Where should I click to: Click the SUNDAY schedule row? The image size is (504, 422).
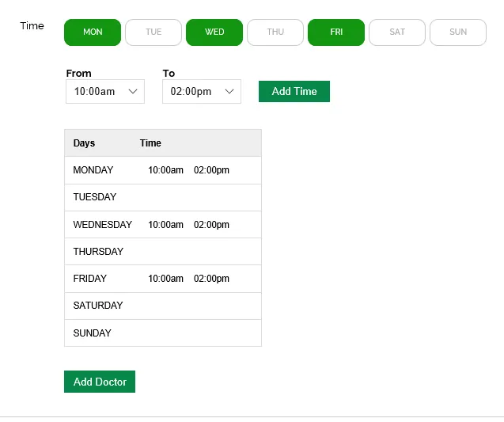tap(162, 333)
